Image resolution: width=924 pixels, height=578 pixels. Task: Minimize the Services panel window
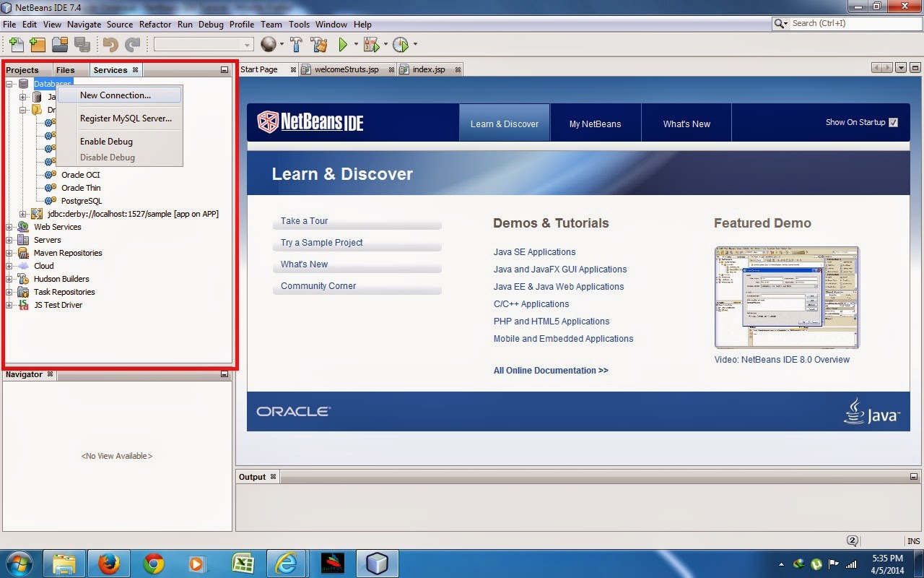pos(225,70)
